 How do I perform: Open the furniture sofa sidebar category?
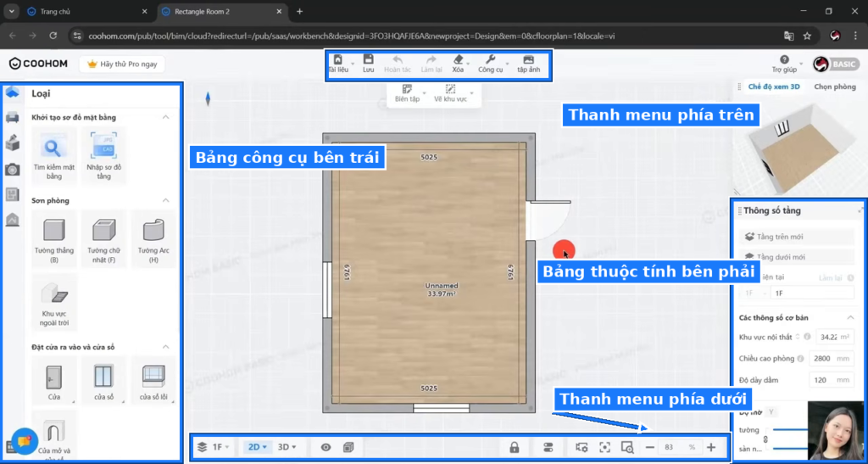click(12, 117)
